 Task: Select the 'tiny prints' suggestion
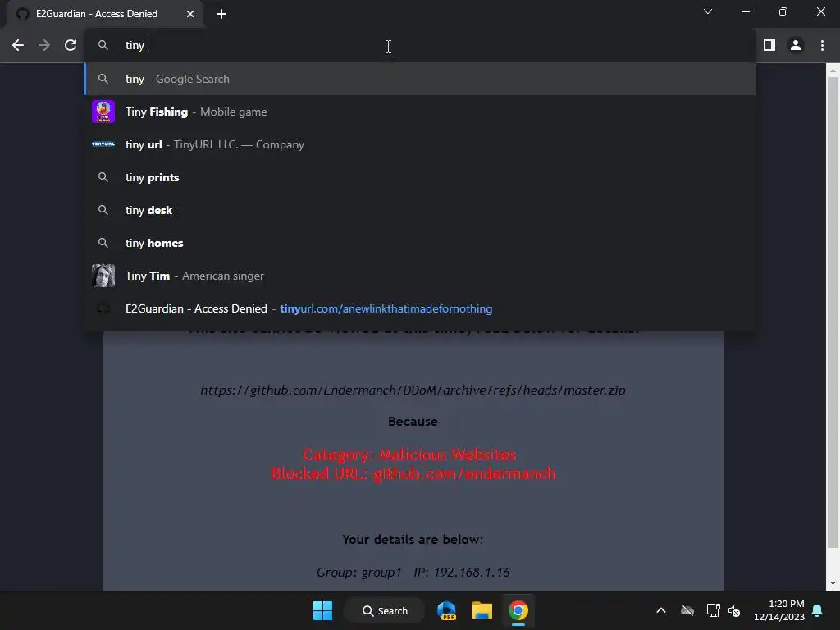pos(420,177)
